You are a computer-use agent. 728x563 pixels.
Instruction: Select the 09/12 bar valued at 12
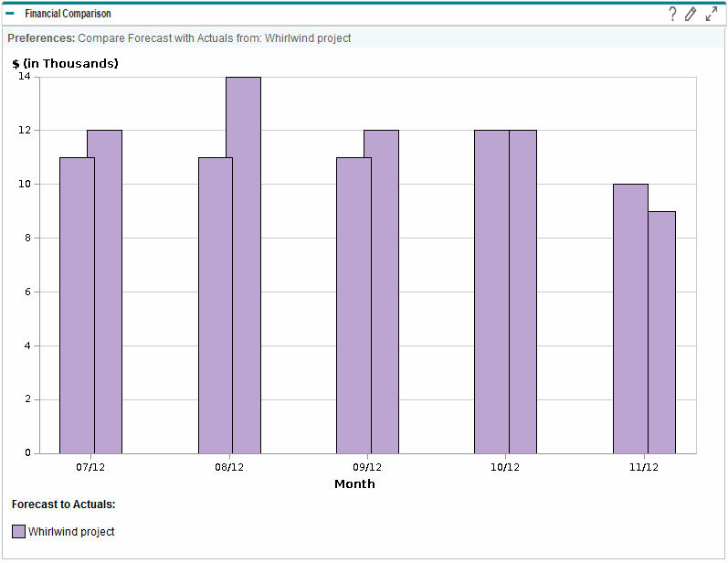point(382,292)
